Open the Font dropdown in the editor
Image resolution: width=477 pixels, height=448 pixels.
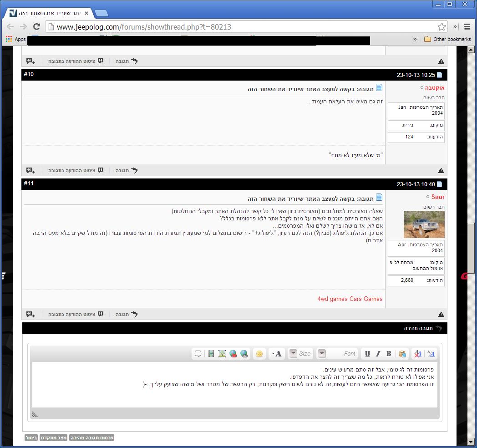(338, 354)
